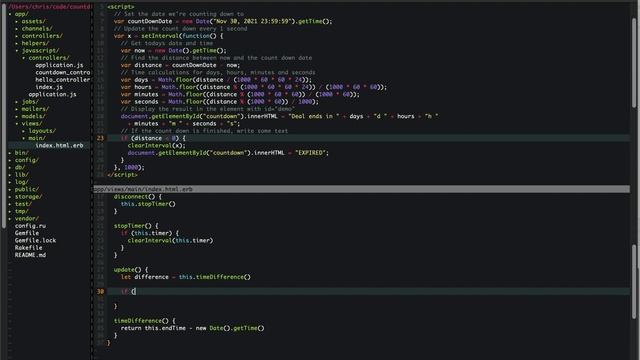Select the config/ folder in tree
Viewport: 640px width, 360px height.
27,160
